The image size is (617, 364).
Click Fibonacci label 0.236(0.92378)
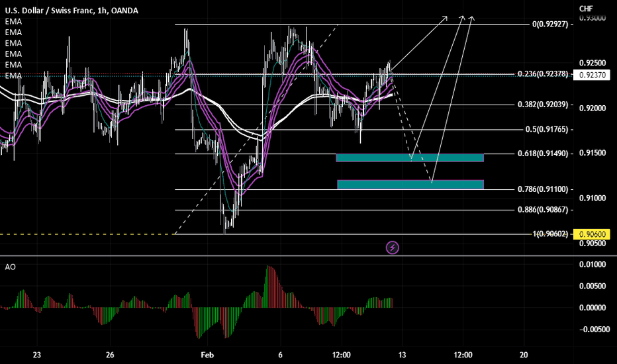point(543,74)
